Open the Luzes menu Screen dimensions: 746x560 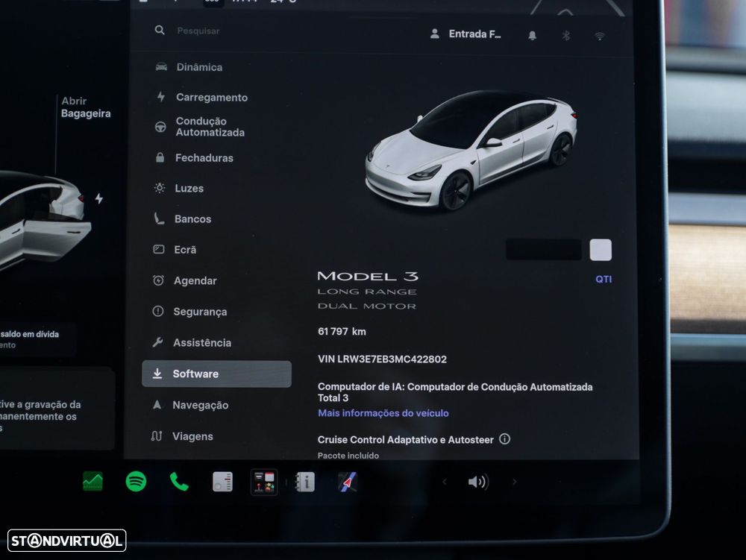179,188
